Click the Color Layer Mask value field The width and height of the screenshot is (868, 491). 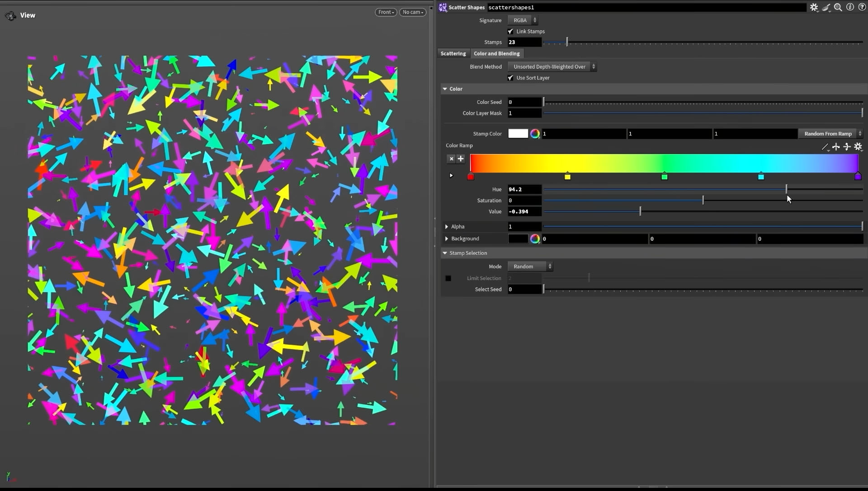coord(524,113)
